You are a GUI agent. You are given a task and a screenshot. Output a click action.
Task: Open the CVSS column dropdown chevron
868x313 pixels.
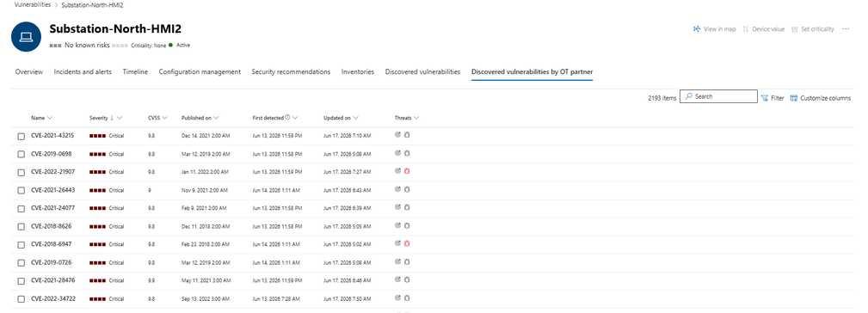tap(165, 118)
